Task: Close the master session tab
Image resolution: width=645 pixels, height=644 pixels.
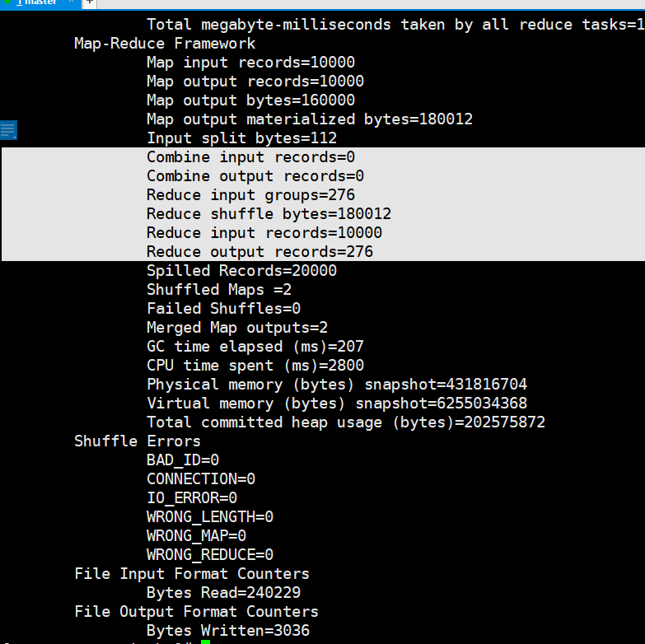Action: click(x=70, y=2)
